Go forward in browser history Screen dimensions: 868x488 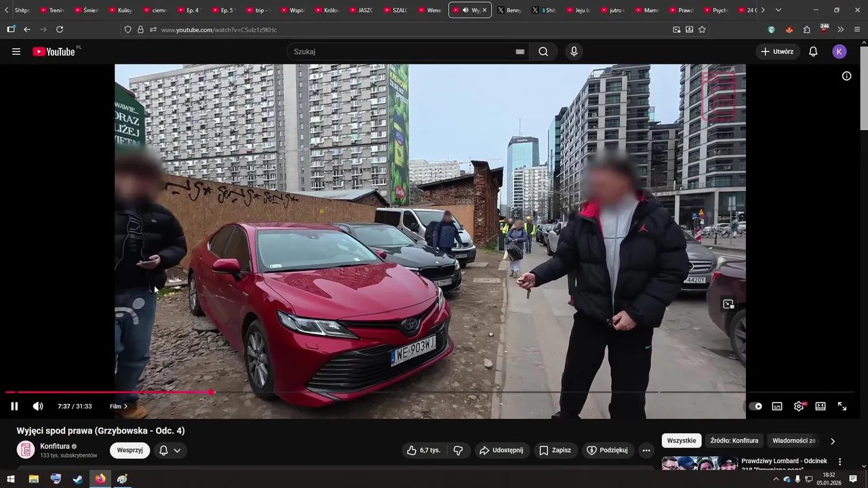[x=43, y=29]
